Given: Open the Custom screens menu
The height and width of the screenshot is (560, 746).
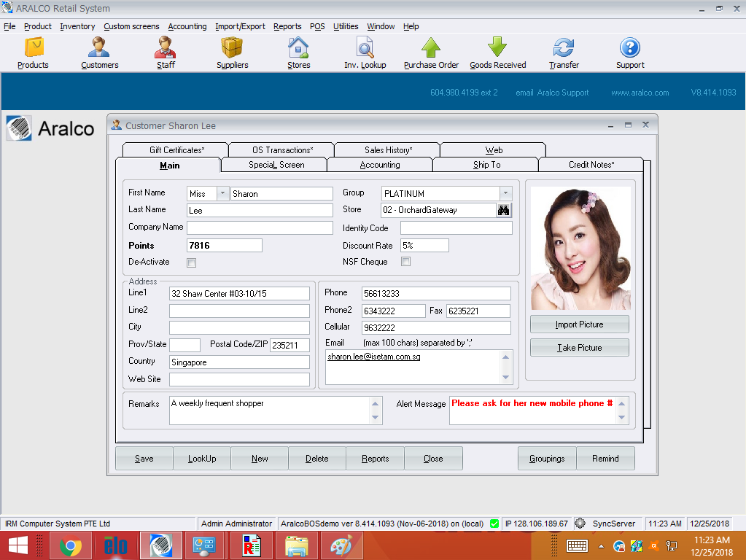Looking at the screenshot, I should pos(131,26).
